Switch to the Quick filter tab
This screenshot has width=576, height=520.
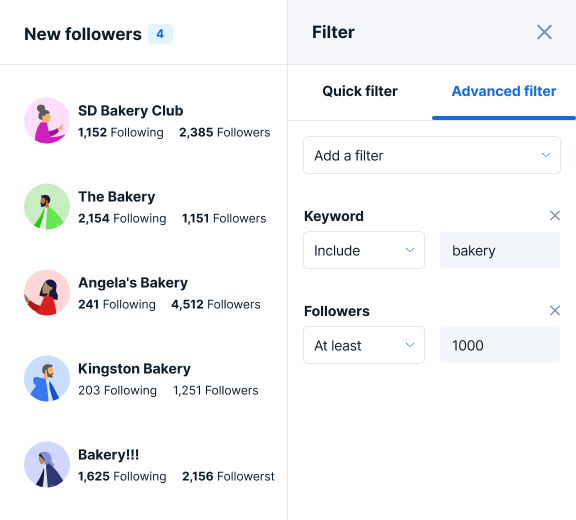[360, 91]
